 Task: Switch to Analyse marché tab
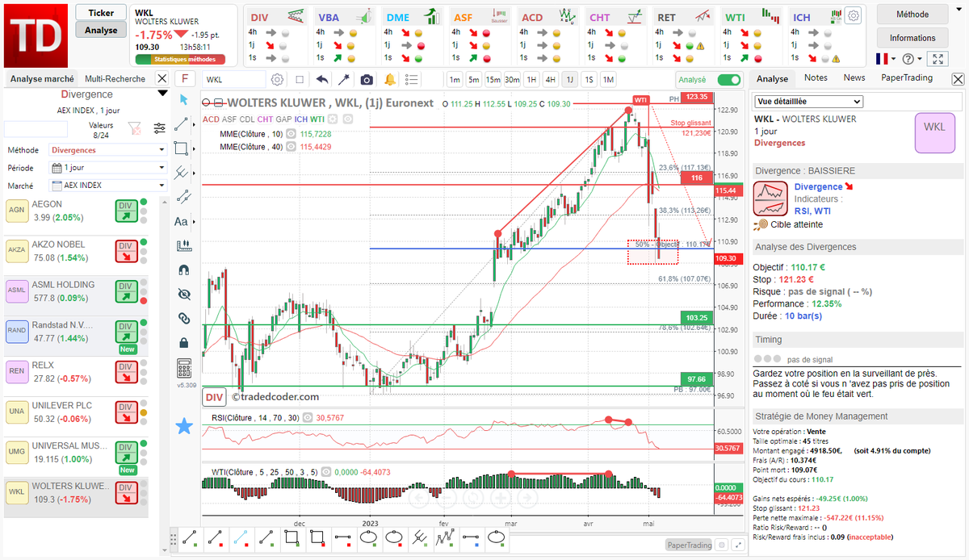42,78
